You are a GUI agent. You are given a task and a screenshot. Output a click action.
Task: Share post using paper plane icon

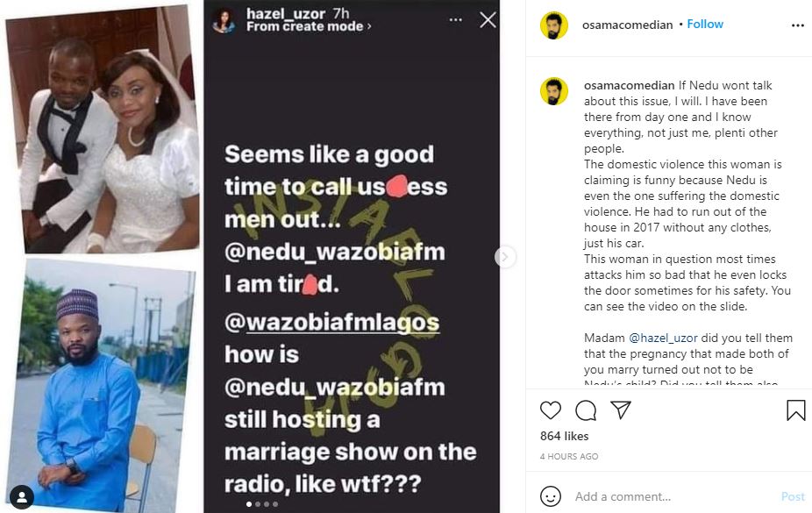point(620,410)
